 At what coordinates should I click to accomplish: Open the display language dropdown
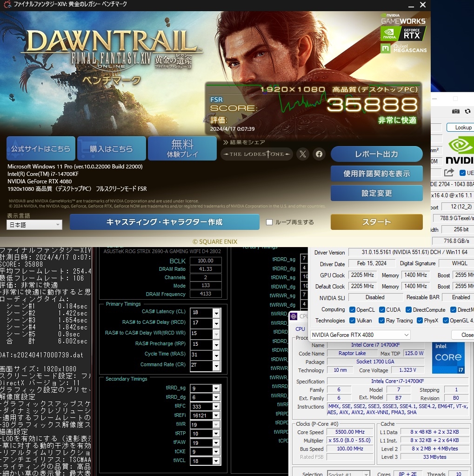pyautogui.click(x=34, y=225)
